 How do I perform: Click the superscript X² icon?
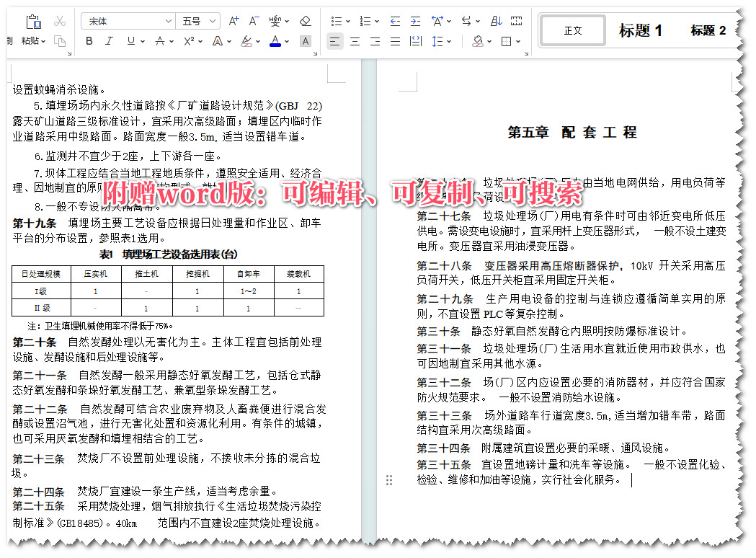click(x=189, y=40)
